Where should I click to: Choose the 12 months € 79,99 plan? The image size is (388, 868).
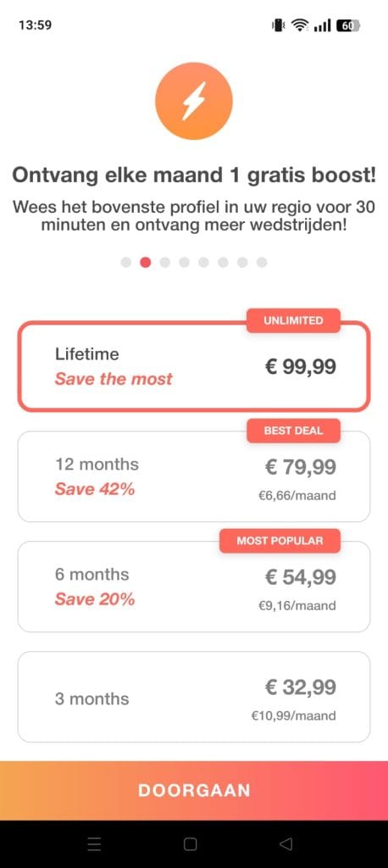tap(194, 476)
